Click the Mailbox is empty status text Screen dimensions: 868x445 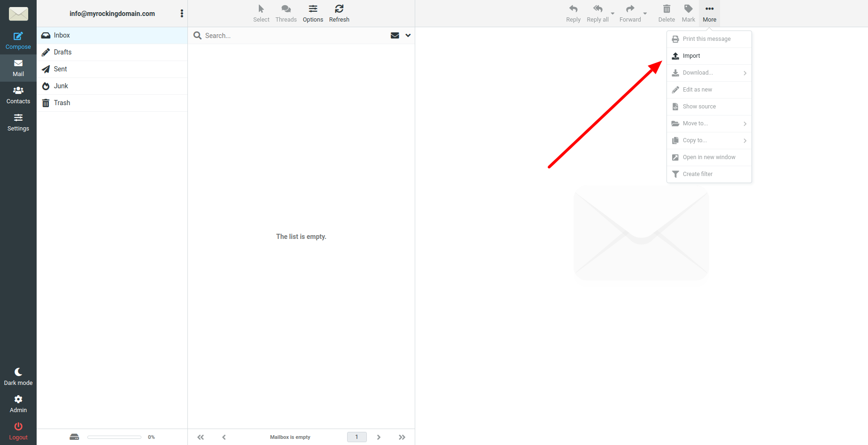290,437
